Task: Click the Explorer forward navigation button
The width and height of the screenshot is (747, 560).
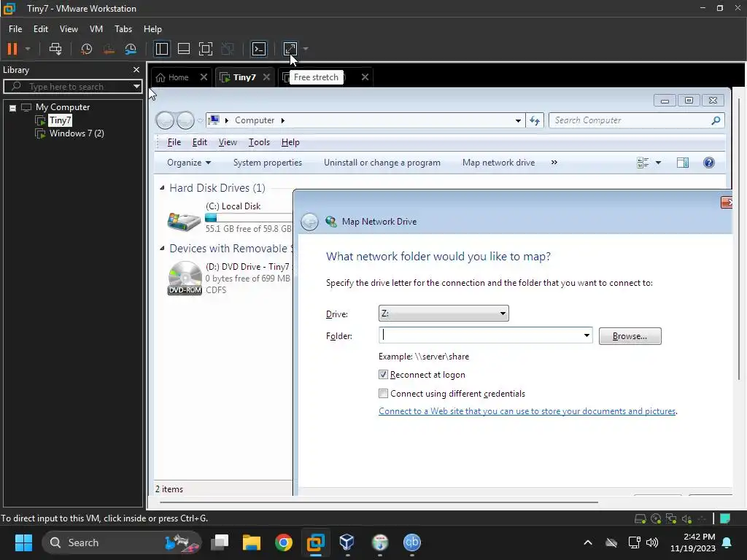Action: coord(185,120)
